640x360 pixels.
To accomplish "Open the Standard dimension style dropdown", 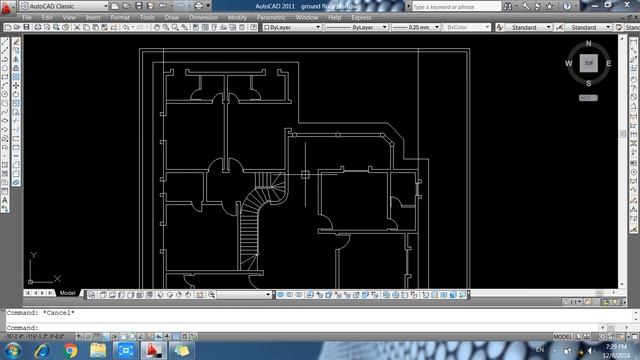I will (588, 27).
